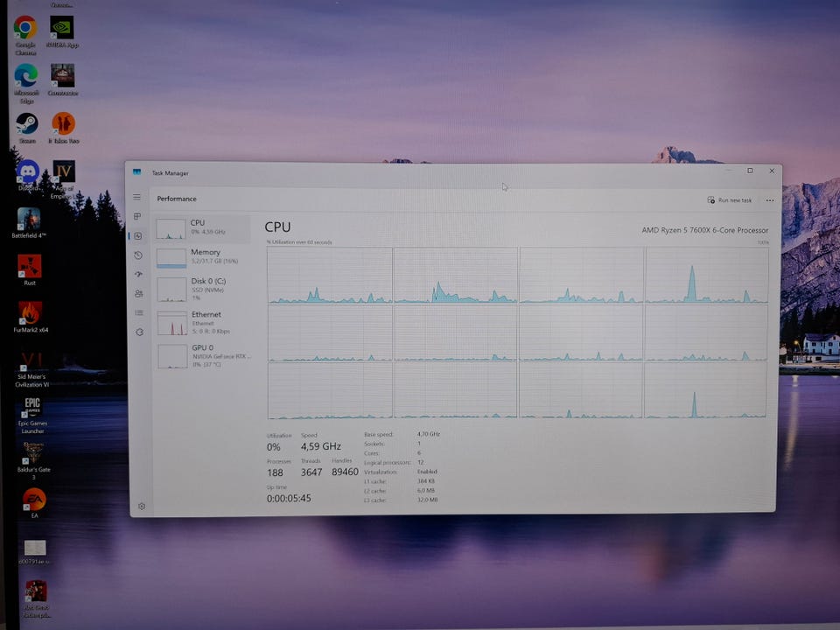Select the FurMark2 x64 desktop icon
840x630 pixels.
click(x=31, y=317)
